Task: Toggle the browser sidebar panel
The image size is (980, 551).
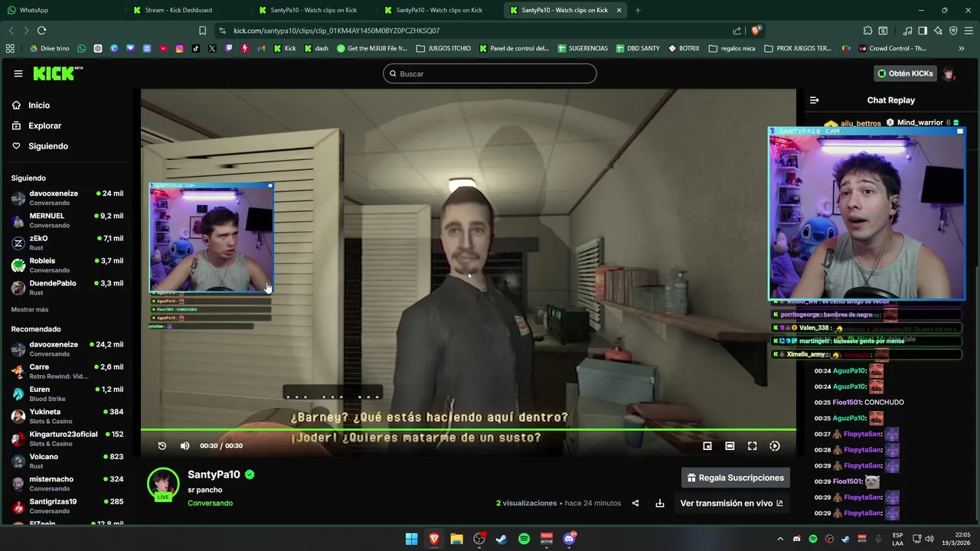Action: coord(923,31)
